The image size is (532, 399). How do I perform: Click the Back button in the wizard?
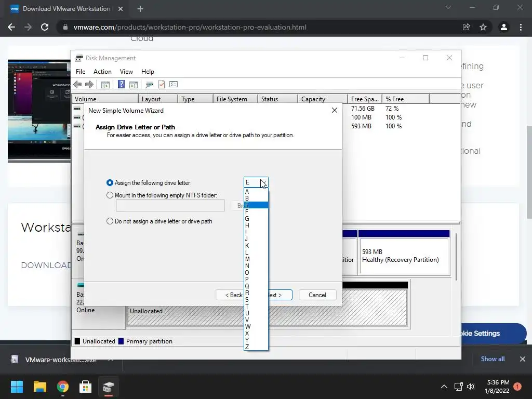pyautogui.click(x=230, y=295)
